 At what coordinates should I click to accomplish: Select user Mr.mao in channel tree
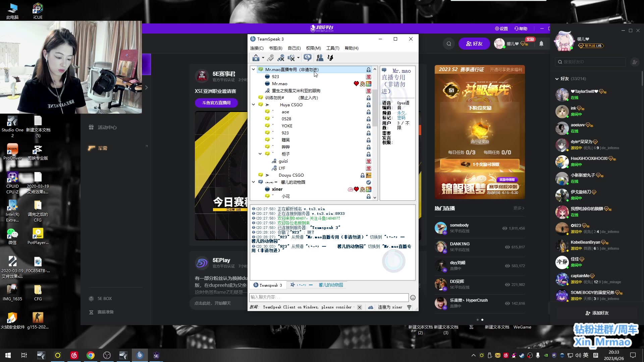(279, 83)
